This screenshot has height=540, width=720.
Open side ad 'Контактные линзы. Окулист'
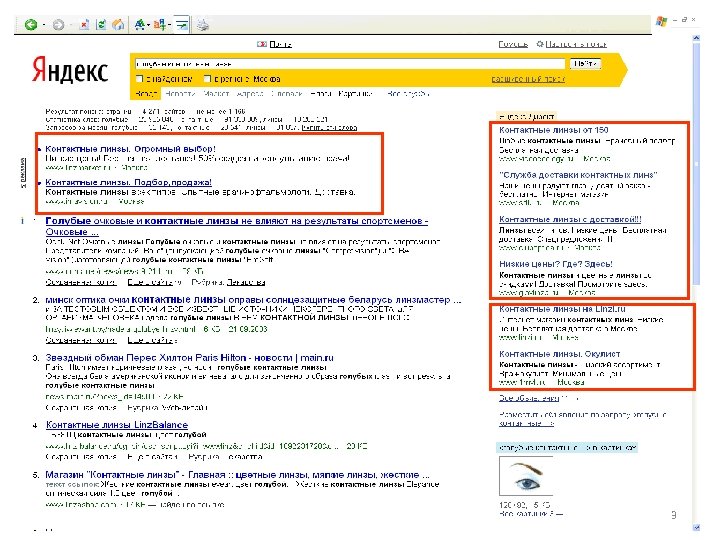(x=560, y=354)
